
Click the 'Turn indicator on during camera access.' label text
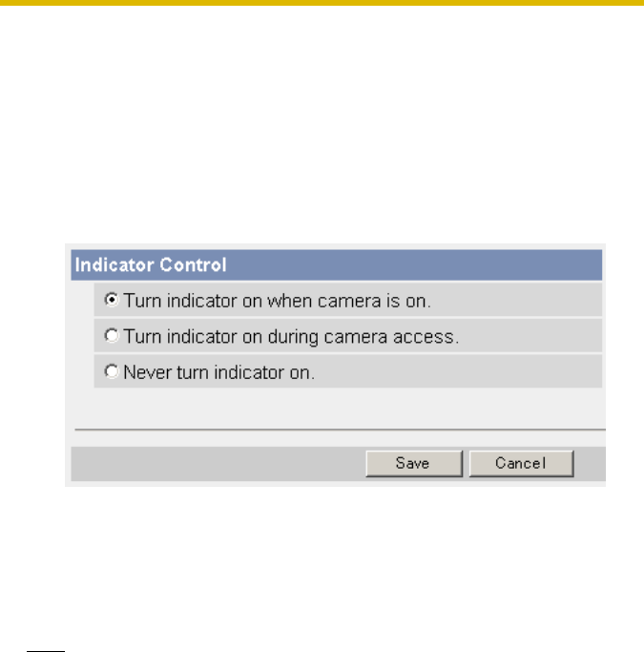click(291, 336)
